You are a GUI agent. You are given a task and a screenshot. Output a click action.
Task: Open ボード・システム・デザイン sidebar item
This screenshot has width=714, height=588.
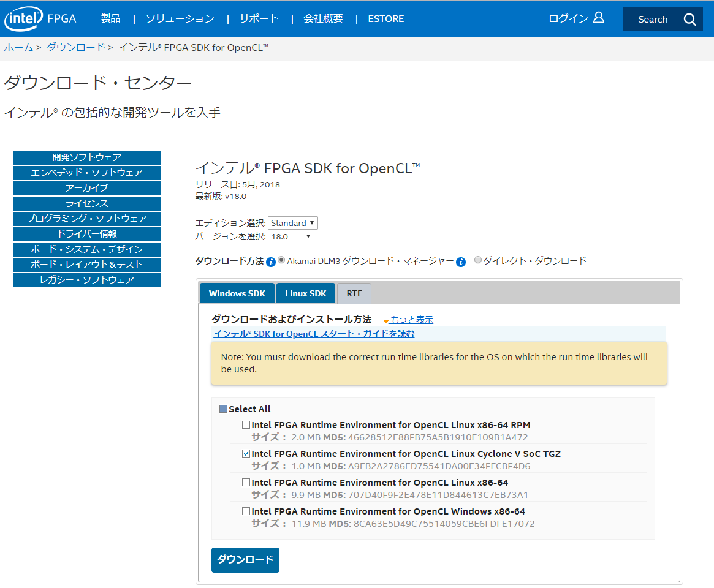(x=87, y=249)
